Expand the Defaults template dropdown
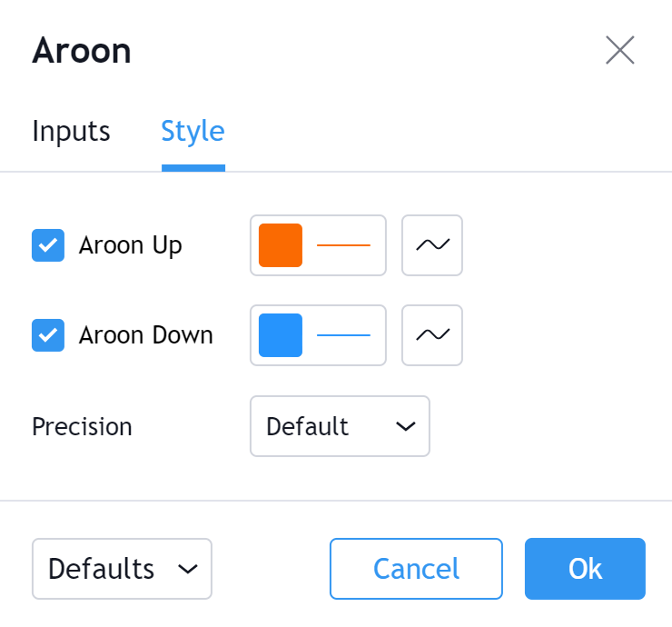This screenshot has width=672, height=627. [x=122, y=569]
